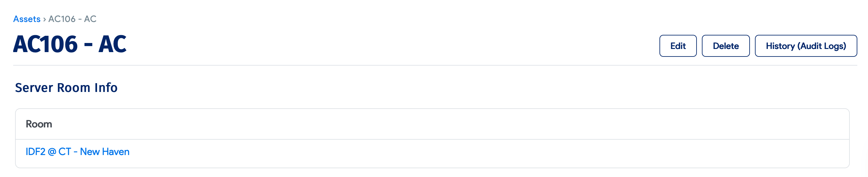Navigate to the IDF2 server room page
Image resolution: width=868 pixels, height=177 pixels.
coord(78,152)
